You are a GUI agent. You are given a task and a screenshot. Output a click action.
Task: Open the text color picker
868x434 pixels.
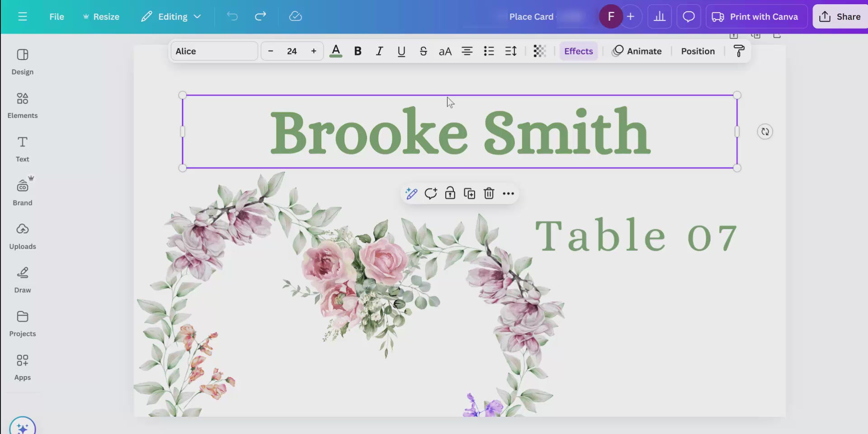(x=335, y=51)
